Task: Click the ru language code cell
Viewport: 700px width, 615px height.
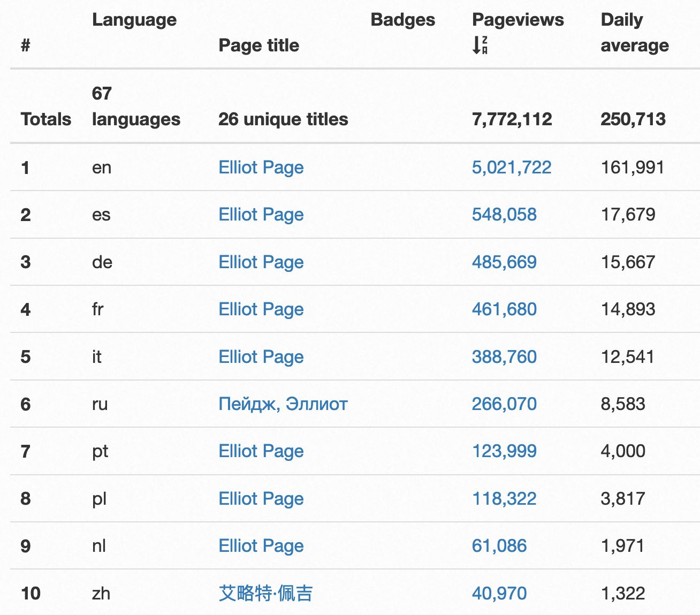Action: [x=100, y=404]
